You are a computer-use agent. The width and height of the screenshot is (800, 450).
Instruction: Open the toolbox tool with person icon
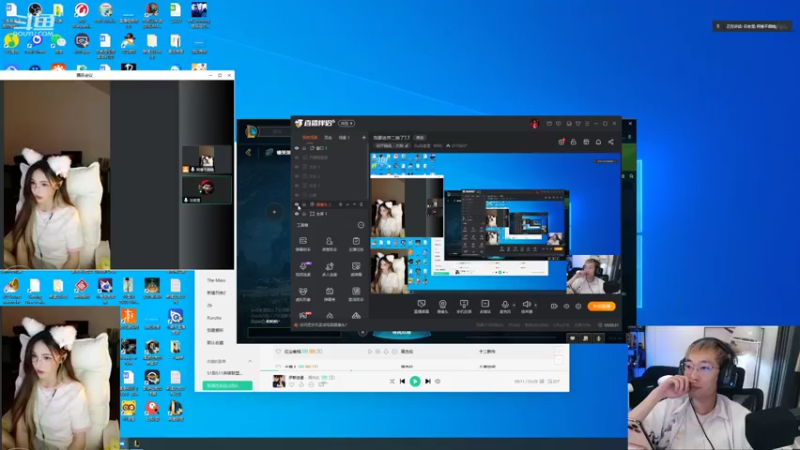click(329, 241)
